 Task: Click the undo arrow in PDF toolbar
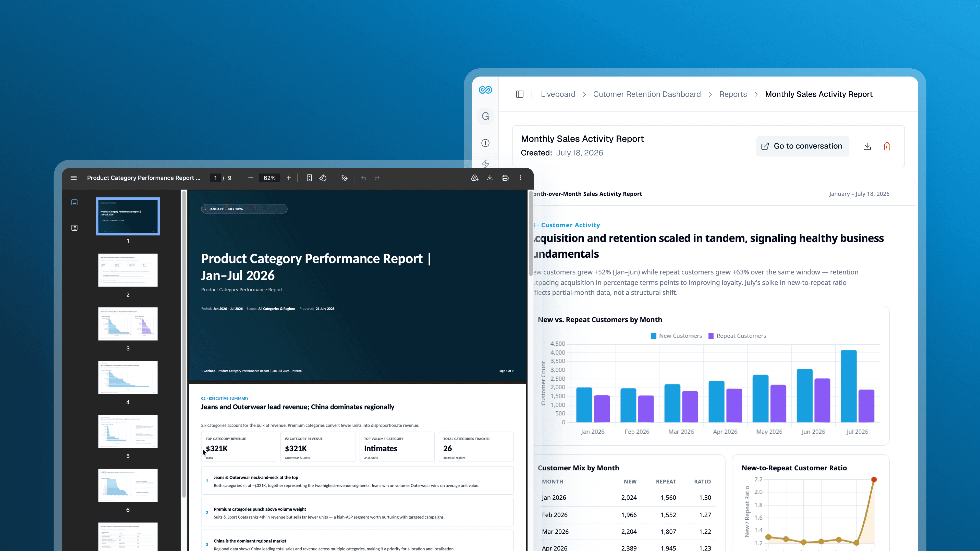[x=363, y=178]
